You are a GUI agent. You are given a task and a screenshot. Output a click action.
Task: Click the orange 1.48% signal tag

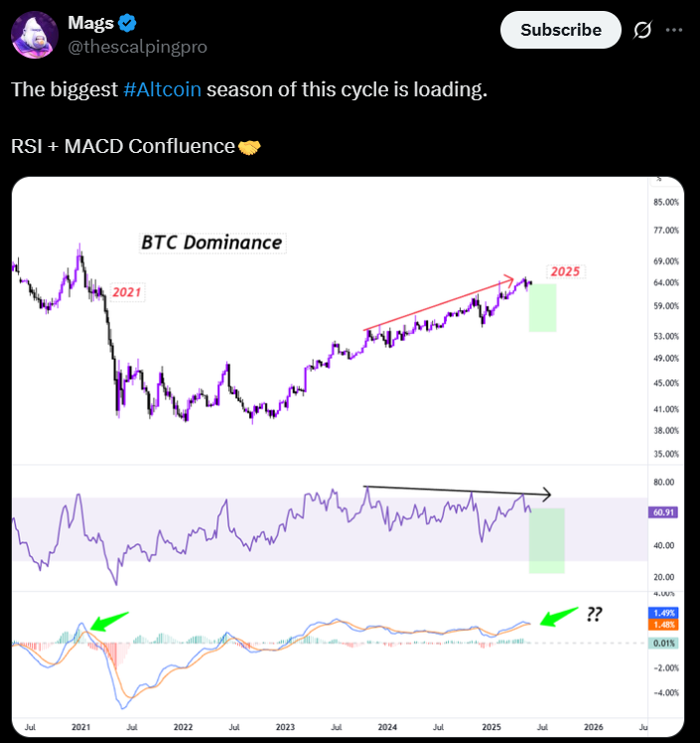coord(663,625)
